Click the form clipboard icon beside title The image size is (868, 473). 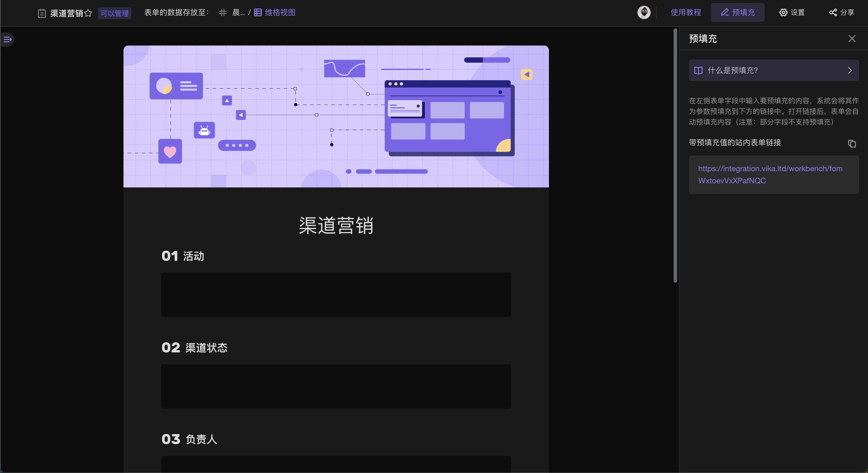coord(42,13)
